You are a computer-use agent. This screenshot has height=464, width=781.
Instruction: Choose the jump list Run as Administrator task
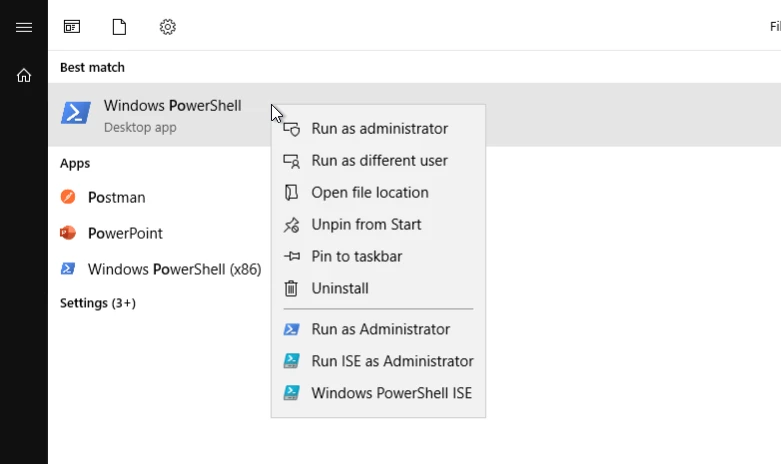(379, 329)
